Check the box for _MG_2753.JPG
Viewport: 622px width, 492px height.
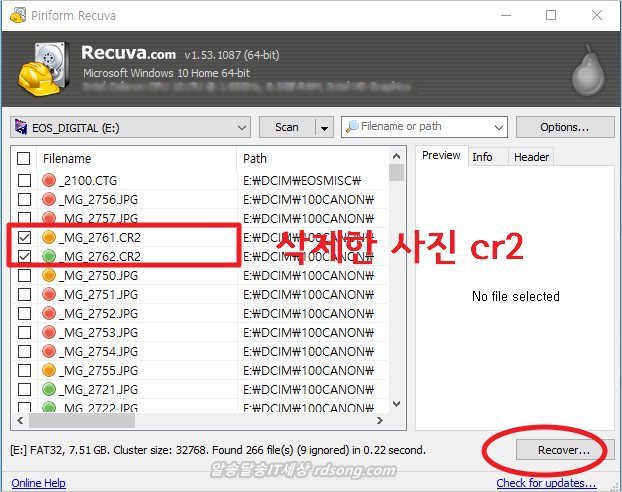(x=25, y=332)
